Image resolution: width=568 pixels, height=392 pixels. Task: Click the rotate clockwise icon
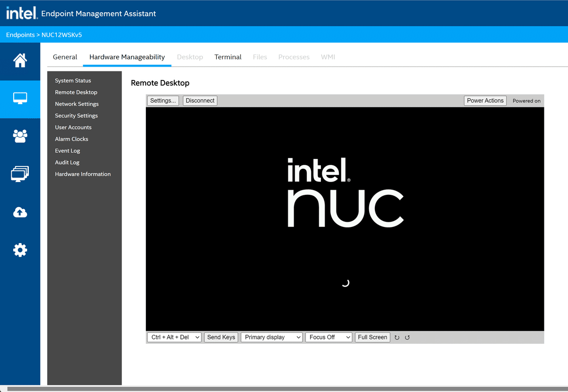click(397, 338)
